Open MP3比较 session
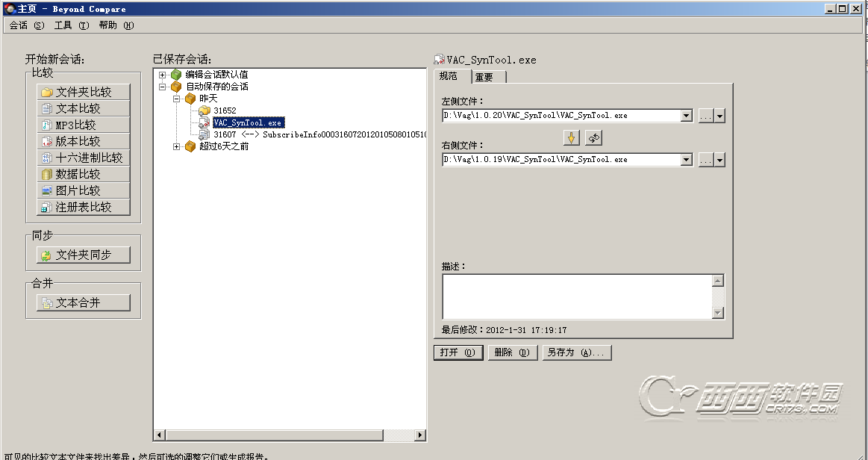 (84, 125)
